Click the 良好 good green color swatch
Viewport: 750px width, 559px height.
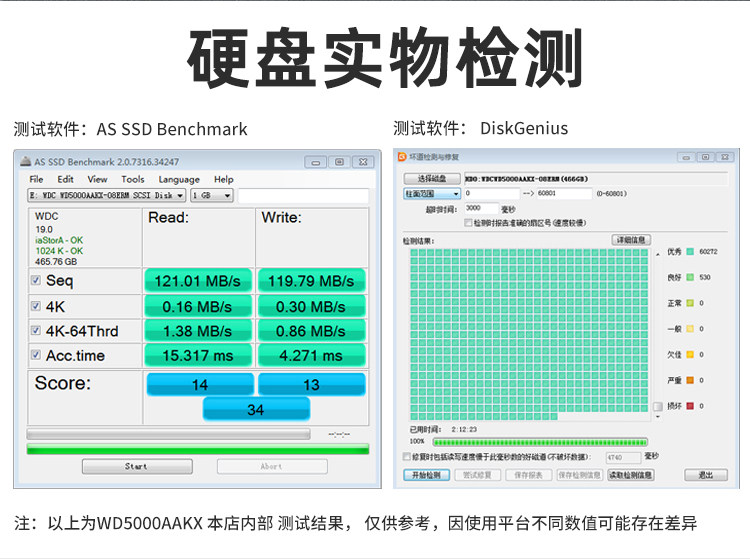[x=690, y=277]
